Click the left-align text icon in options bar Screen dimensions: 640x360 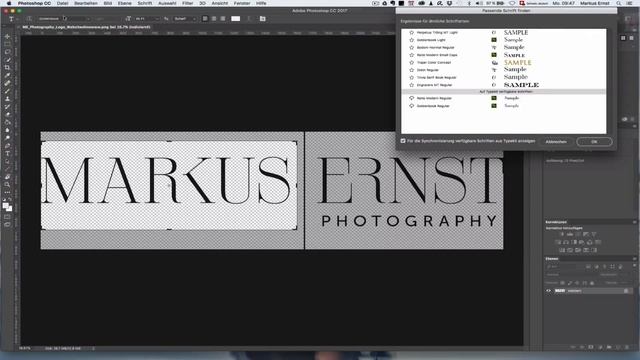pos(205,19)
